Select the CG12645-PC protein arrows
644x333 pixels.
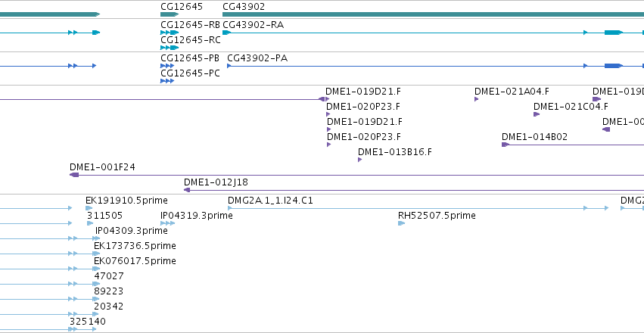167,81
